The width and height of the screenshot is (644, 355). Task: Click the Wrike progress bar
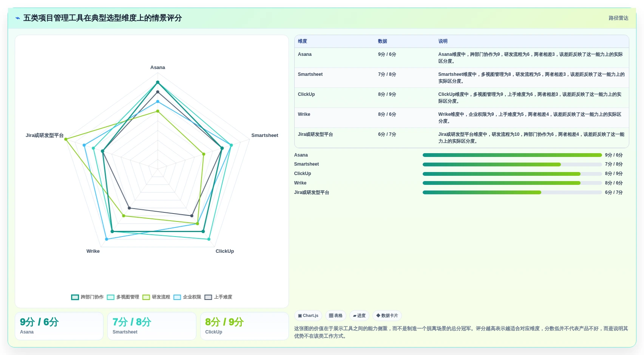coord(512,183)
